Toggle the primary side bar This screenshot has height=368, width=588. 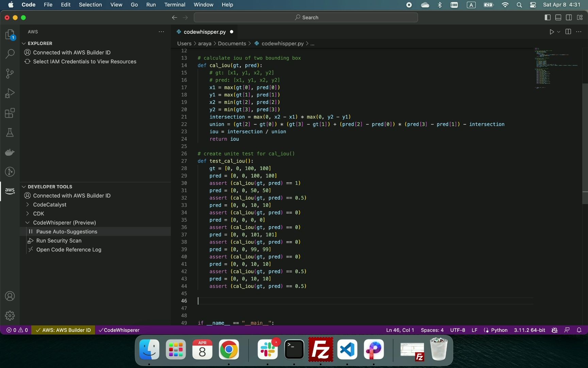(548, 17)
